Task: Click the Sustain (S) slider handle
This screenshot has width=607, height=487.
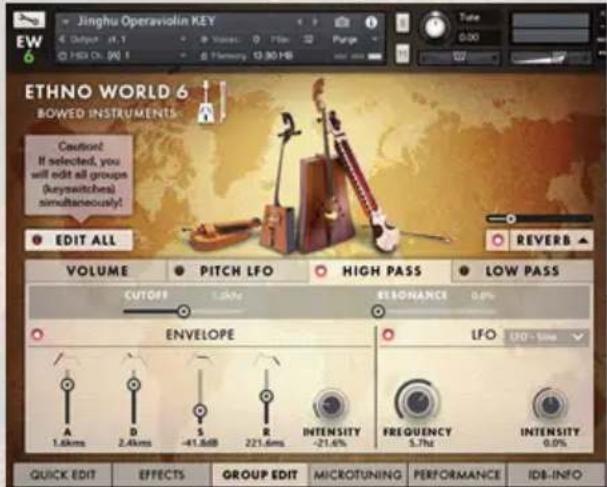Action: 200,411
